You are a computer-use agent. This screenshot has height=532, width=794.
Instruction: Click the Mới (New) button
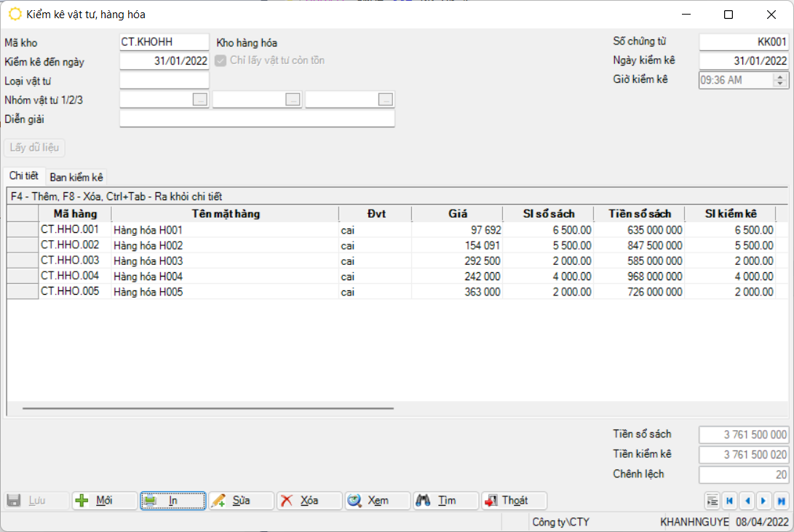point(104,501)
